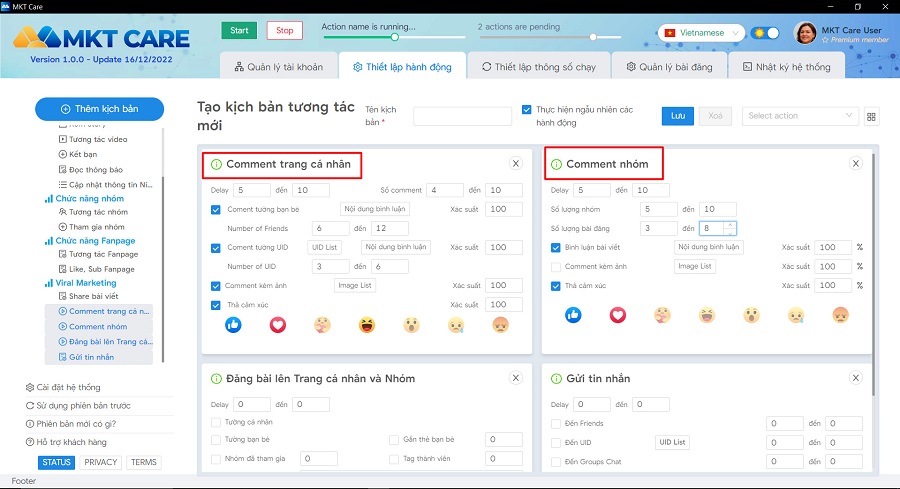Click the Thêm kịch bản button
The height and width of the screenshot is (489, 900).
click(99, 109)
